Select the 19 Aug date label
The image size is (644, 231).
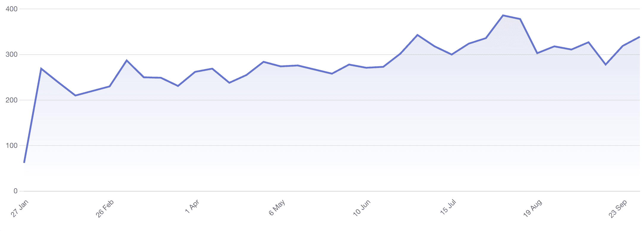click(532, 208)
